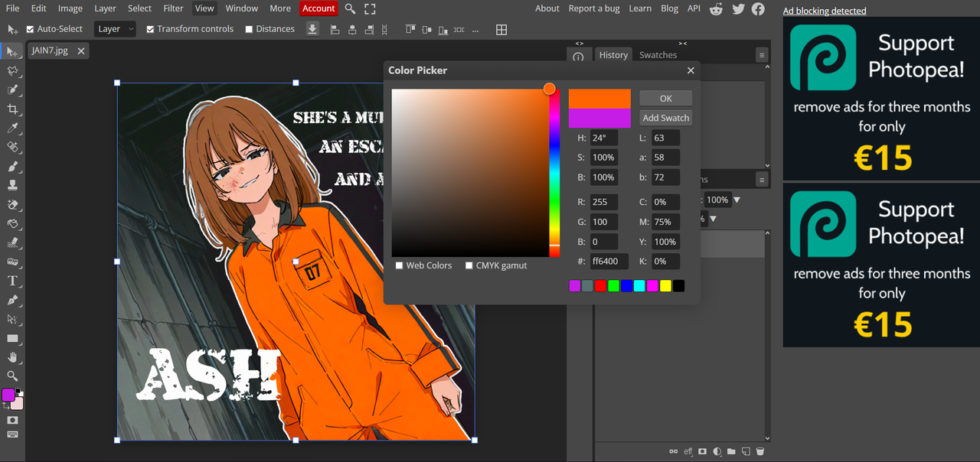Align left edges icon in options bar
Image resolution: width=980 pixels, height=462 pixels.
pyautogui.click(x=335, y=29)
